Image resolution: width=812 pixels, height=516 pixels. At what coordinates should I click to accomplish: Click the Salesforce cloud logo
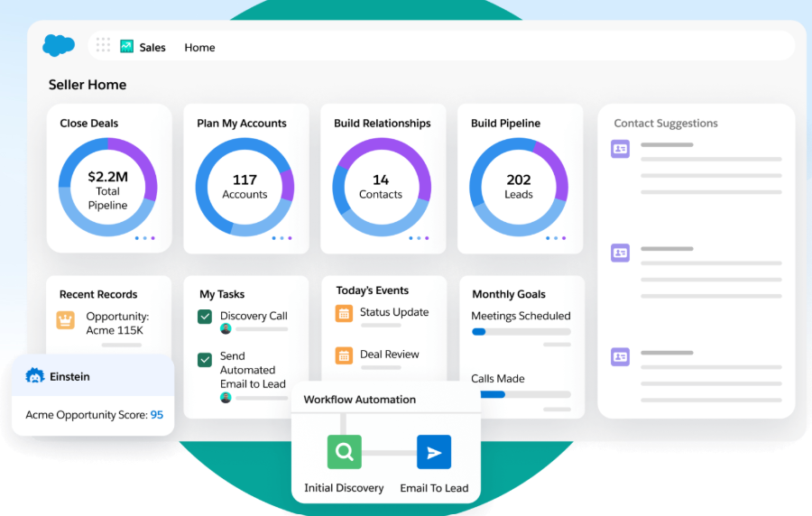tap(59, 45)
